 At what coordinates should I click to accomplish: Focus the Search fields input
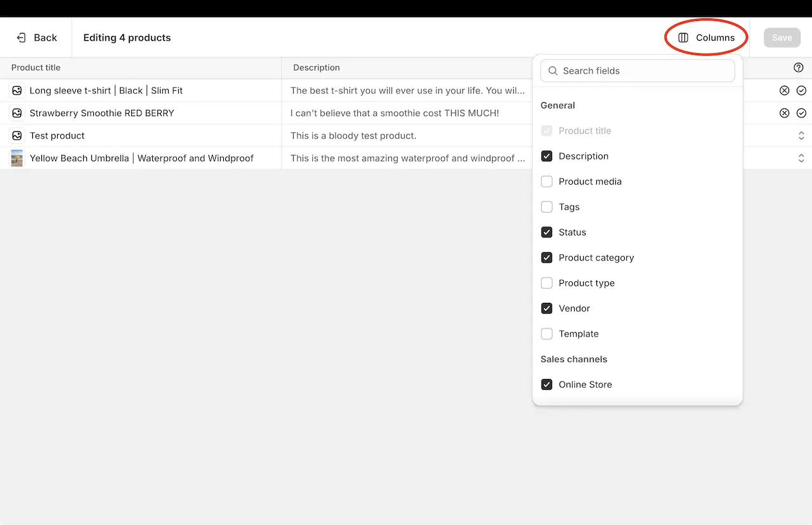[644, 71]
